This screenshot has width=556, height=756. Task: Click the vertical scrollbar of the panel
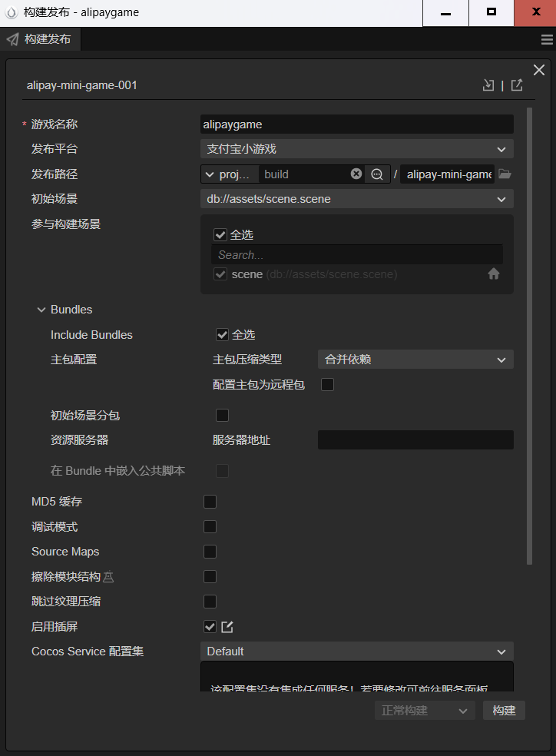click(529, 336)
